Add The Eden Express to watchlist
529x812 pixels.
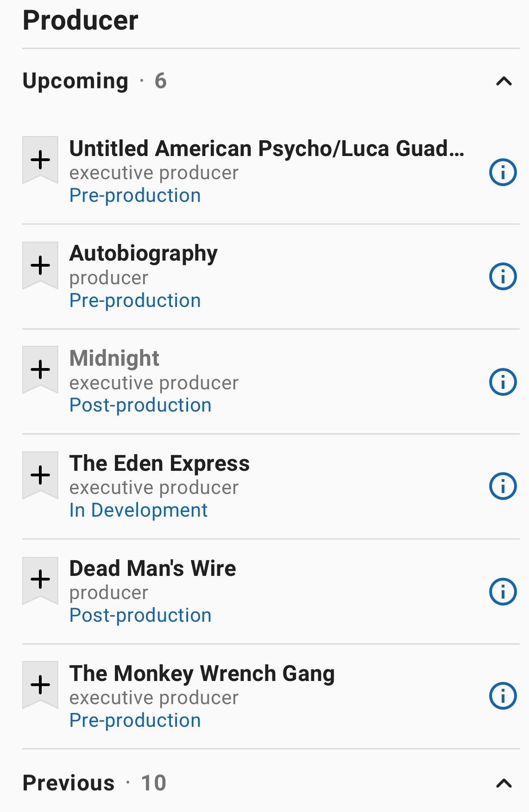click(40, 475)
